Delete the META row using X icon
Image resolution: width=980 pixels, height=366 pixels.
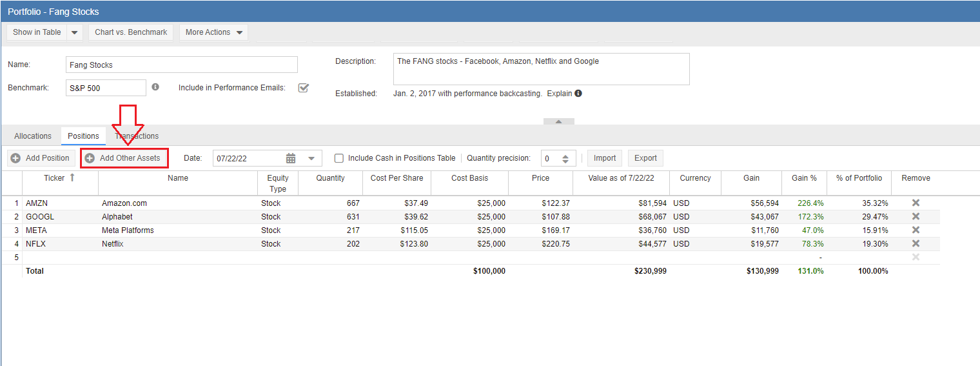pos(916,230)
